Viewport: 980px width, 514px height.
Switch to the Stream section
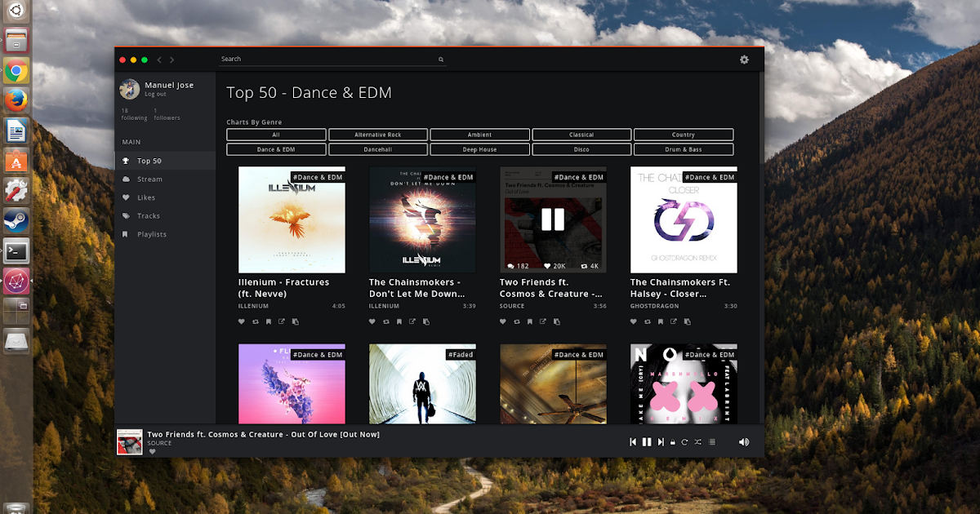pyautogui.click(x=150, y=179)
